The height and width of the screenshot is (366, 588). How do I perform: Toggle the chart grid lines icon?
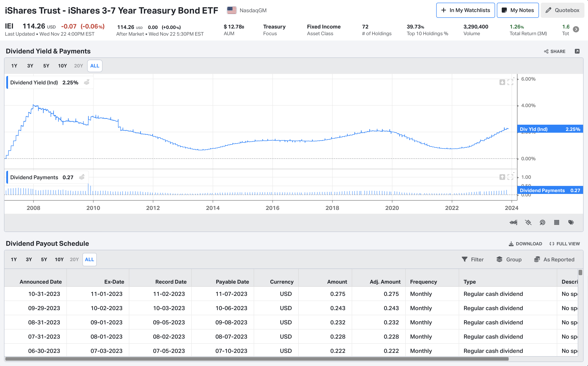coord(557,222)
